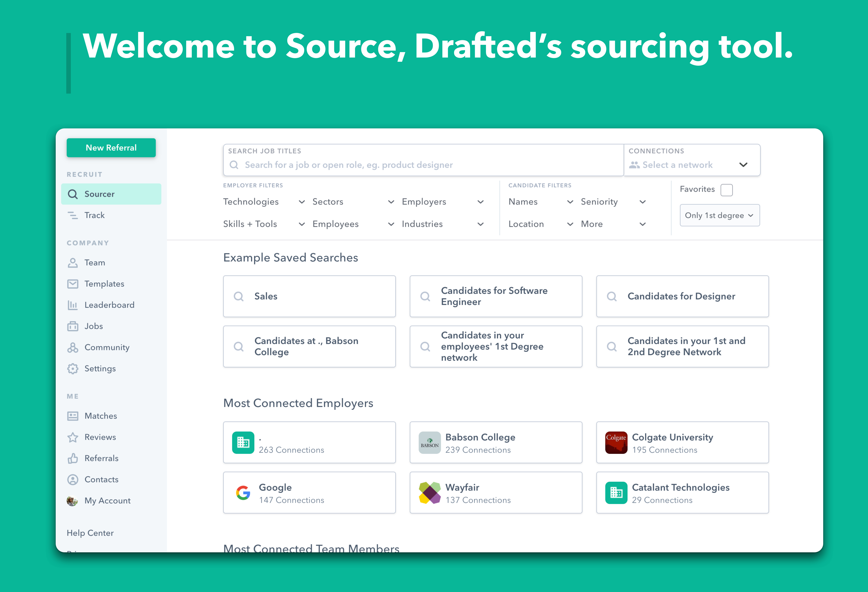Image resolution: width=868 pixels, height=592 pixels.
Task: Open the Only 1st degree dropdown
Action: 720,215
